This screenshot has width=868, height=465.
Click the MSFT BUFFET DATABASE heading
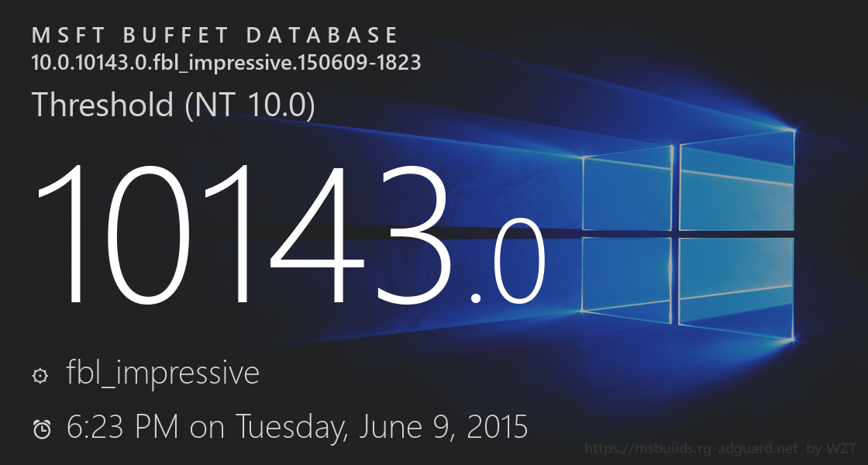215,36
